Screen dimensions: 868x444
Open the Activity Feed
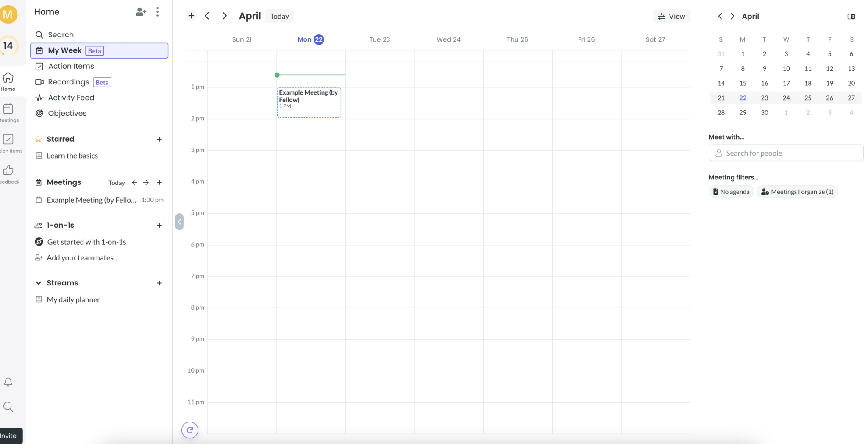(x=70, y=98)
